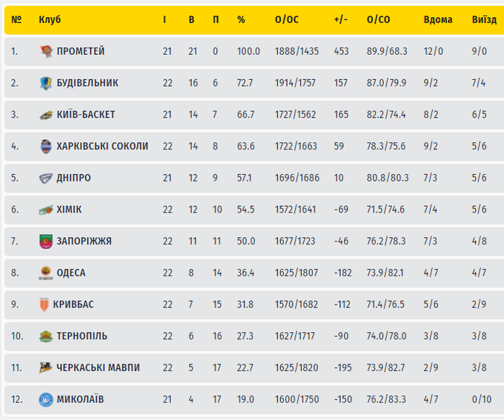
Task: Click the Прометей team logo icon
Action: tap(46, 52)
